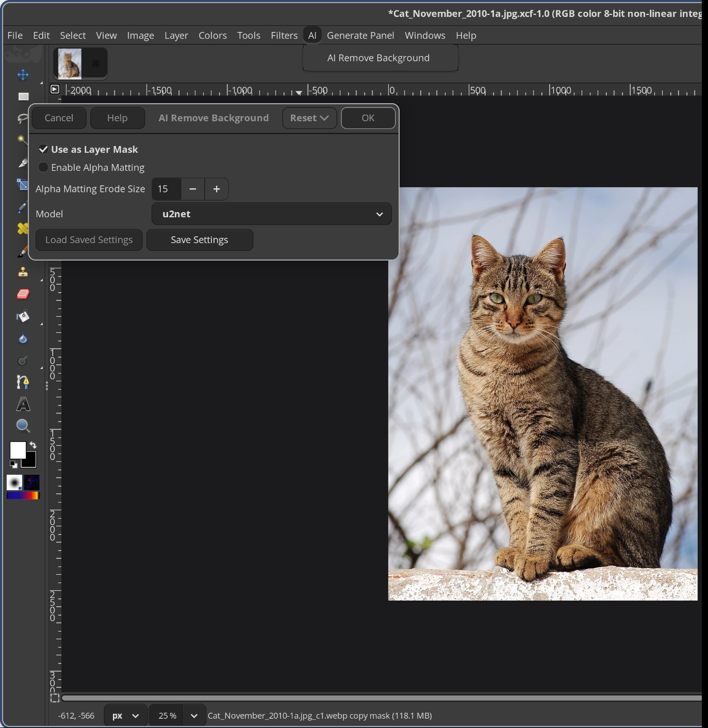
Task: Open the Image menu
Action: coord(140,35)
